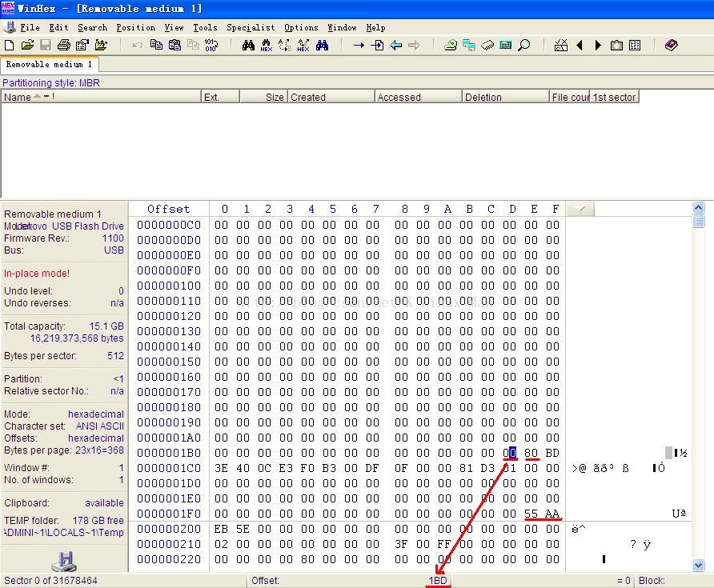Open a file via folder icon
The image size is (714, 588).
[27, 45]
